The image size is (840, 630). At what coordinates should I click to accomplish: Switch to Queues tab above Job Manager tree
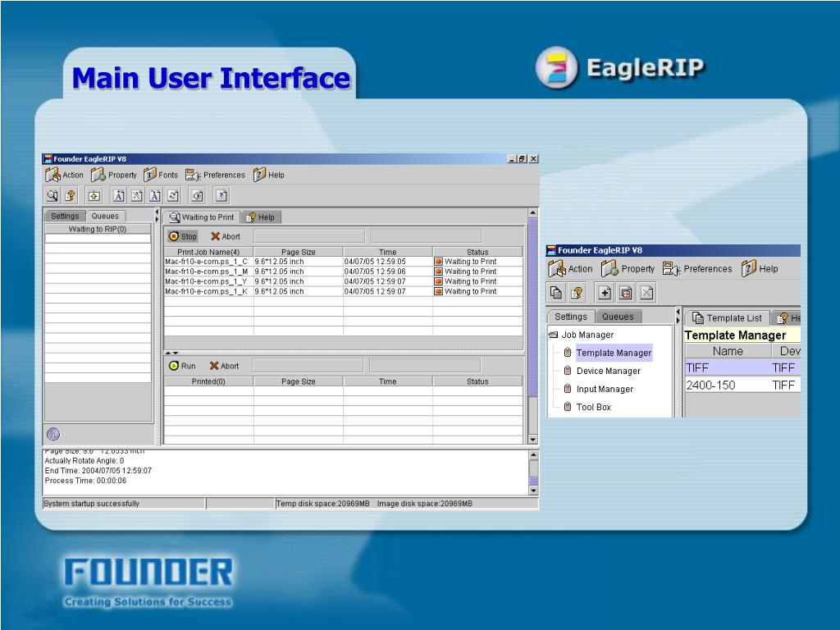pyautogui.click(x=618, y=317)
